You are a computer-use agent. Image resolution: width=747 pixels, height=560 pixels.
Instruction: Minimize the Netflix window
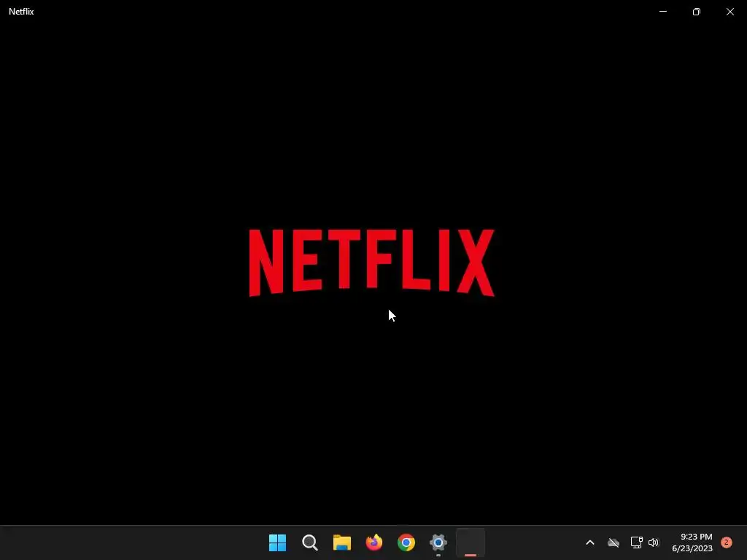point(662,12)
